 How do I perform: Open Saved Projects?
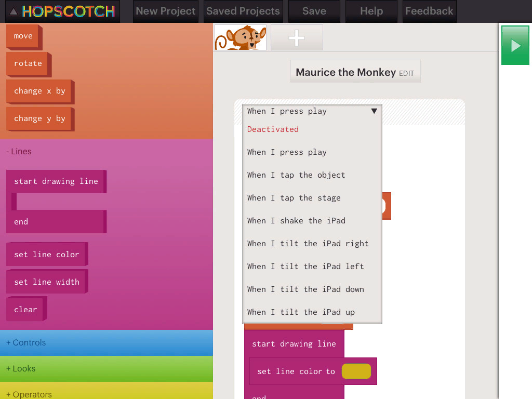tap(243, 11)
